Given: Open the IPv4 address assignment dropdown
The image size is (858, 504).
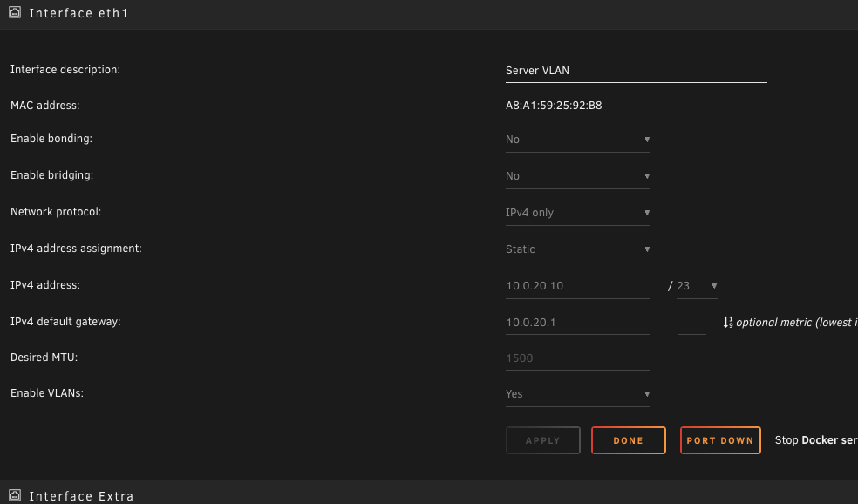Looking at the screenshot, I should tap(577, 249).
